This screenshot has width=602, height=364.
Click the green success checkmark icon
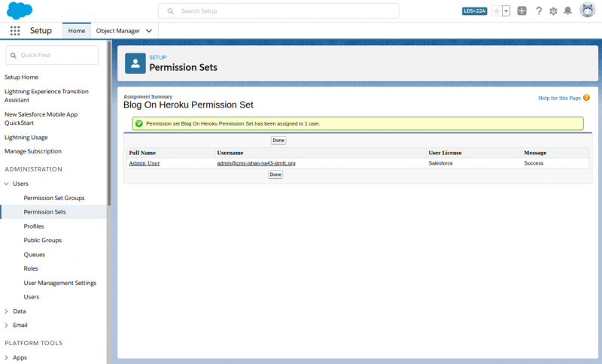[139, 123]
